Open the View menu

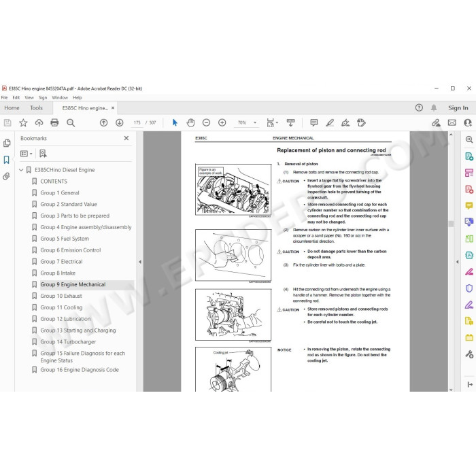click(29, 97)
